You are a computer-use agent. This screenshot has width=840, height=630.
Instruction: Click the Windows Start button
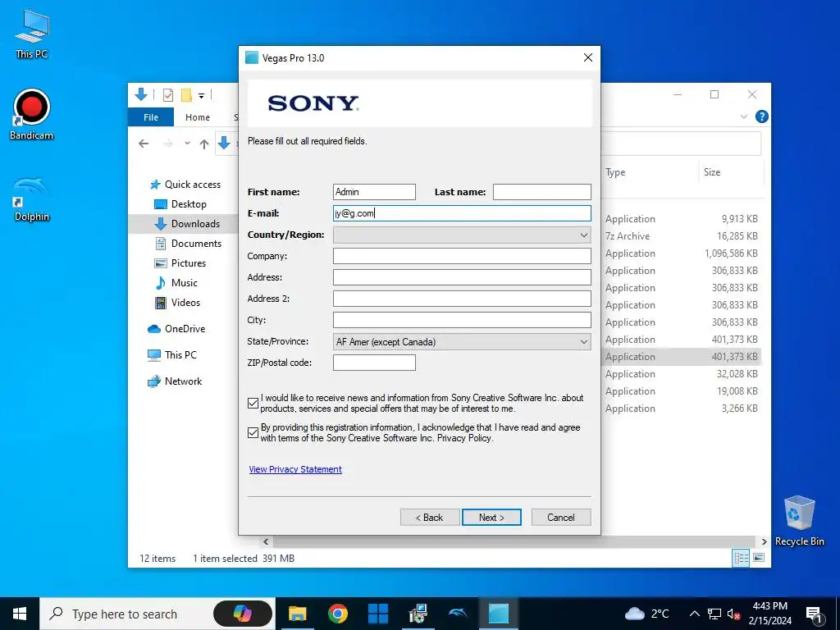(20, 614)
